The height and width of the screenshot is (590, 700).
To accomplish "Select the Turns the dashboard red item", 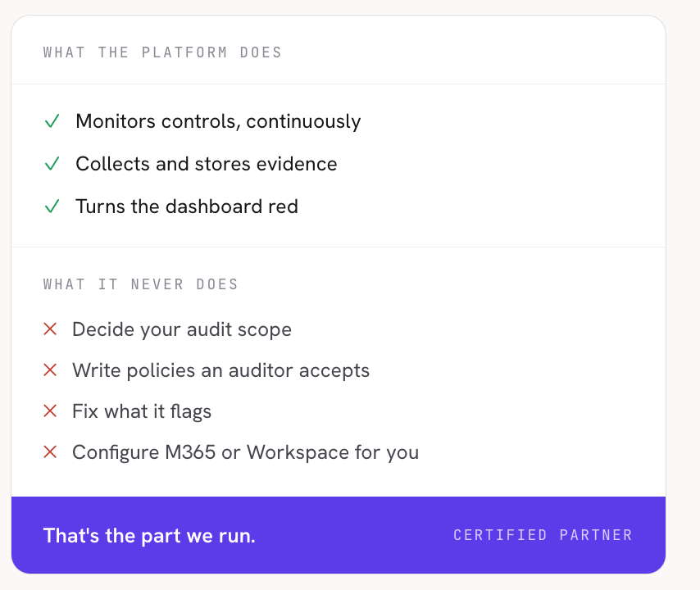I will [187, 206].
